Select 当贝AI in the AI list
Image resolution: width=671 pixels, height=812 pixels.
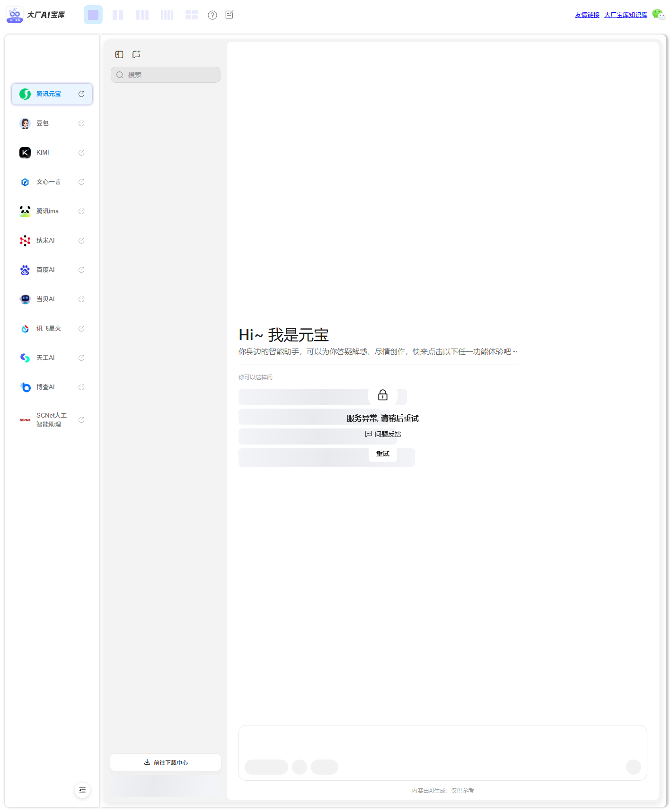pos(52,299)
